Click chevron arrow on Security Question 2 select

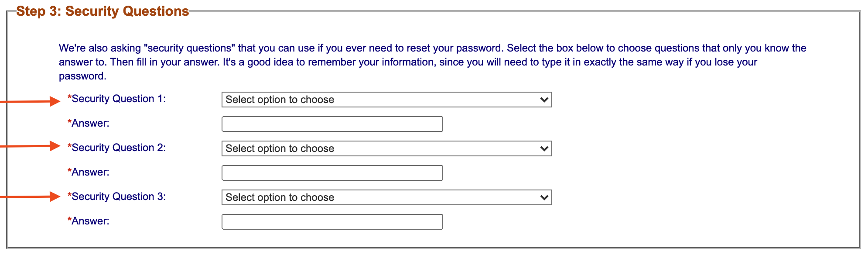[544, 148]
